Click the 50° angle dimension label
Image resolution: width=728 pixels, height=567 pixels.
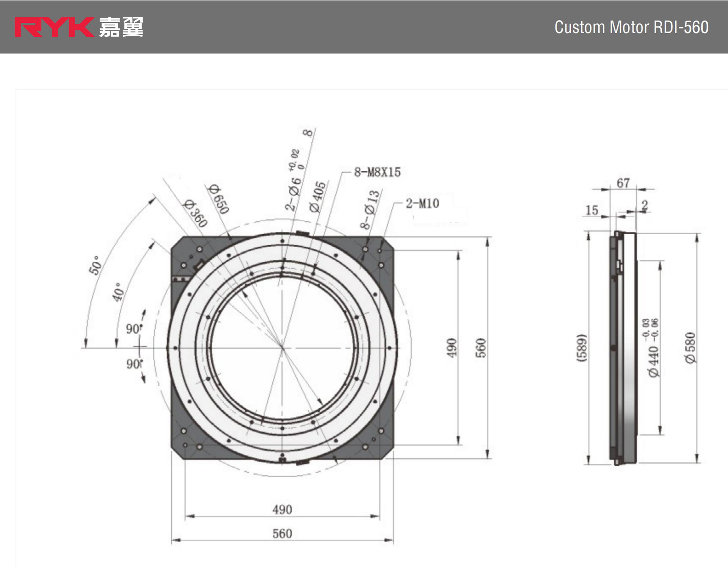point(95,265)
